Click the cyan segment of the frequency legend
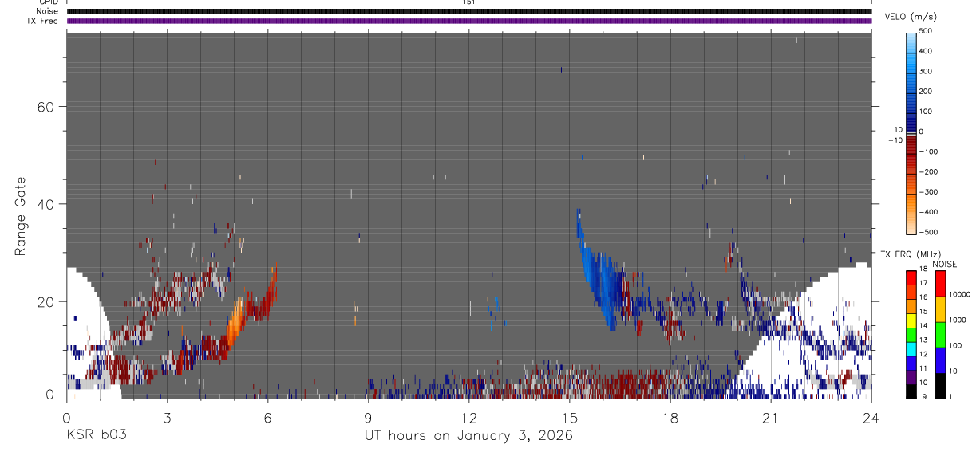The image size is (980, 452). (x=911, y=348)
